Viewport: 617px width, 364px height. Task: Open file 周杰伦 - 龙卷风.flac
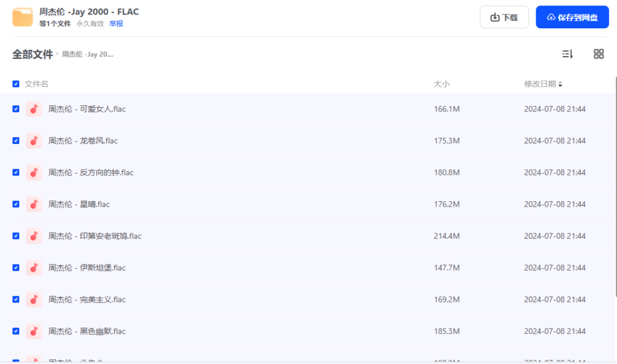point(83,141)
